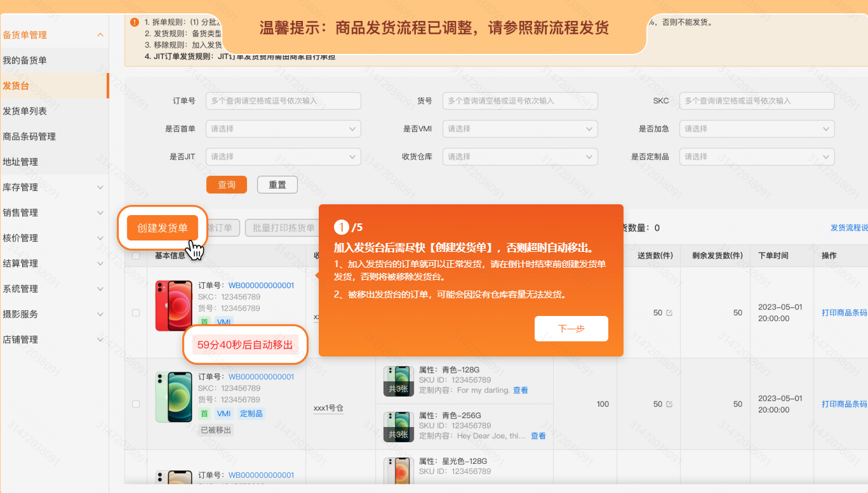The width and height of the screenshot is (868, 493).
Task: Click the value 100 in the green iPhone row
Action: [x=603, y=404]
